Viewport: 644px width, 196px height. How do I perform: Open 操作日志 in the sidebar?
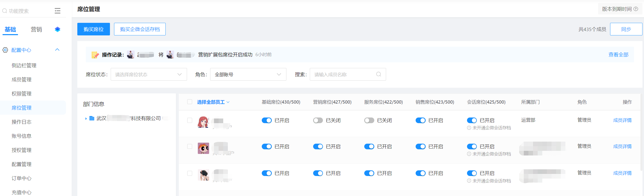pyautogui.click(x=22, y=122)
